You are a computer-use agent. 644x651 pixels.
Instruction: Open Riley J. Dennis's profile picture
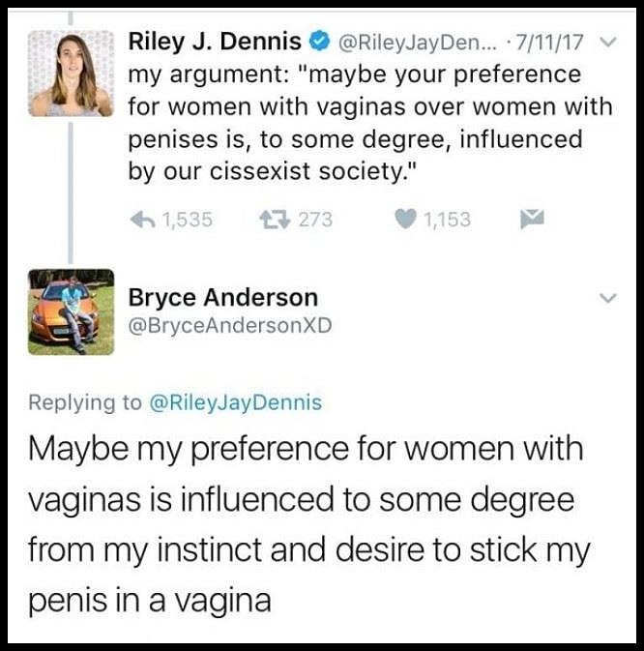(x=71, y=74)
